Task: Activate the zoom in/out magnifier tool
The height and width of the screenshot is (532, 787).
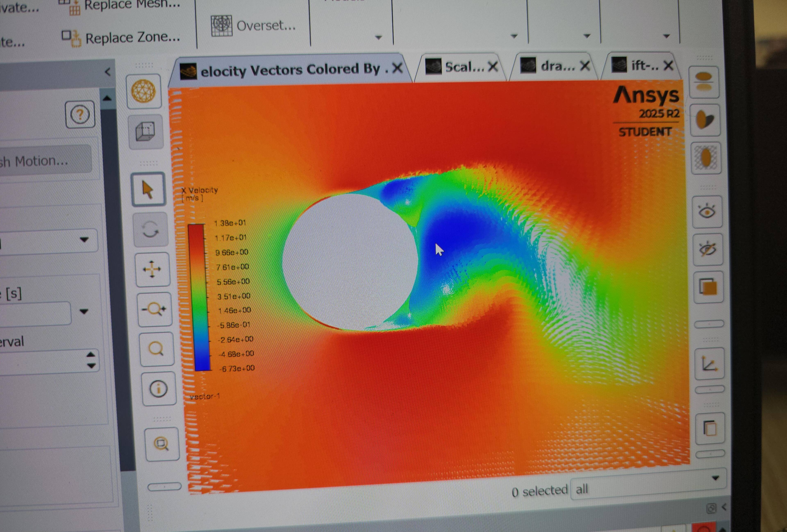Action: point(154,309)
